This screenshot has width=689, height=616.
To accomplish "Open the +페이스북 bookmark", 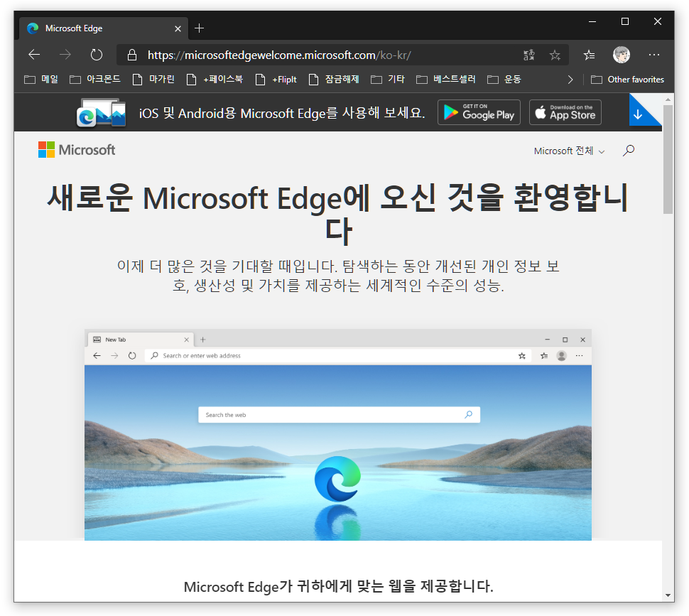I will [215, 79].
